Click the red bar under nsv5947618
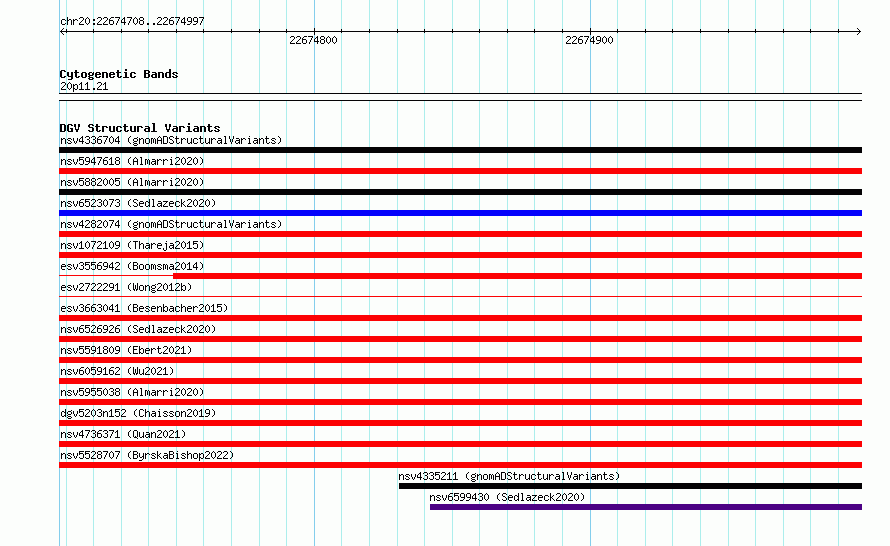The width and height of the screenshot is (890, 546). pos(460,171)
